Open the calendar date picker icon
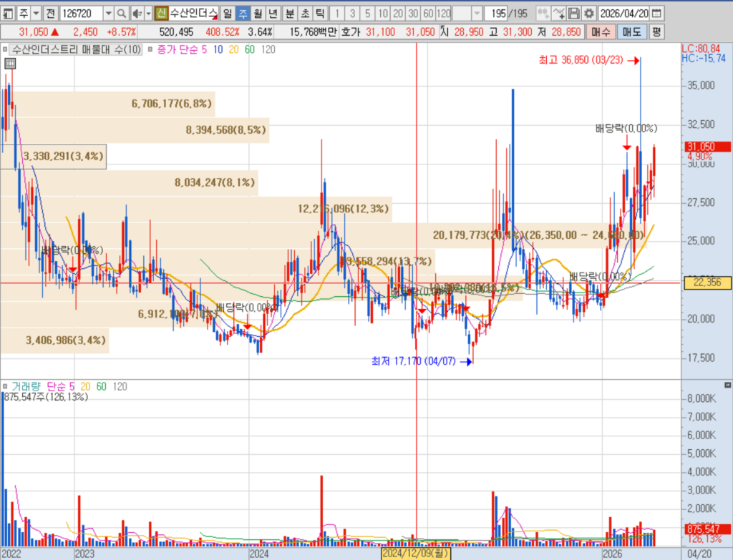This screenshot has width=733, height=560. click(x=656, y=13)
